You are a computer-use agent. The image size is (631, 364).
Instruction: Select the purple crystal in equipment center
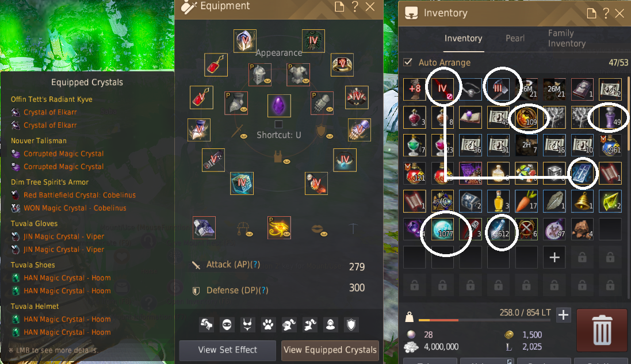coord(279,106)
